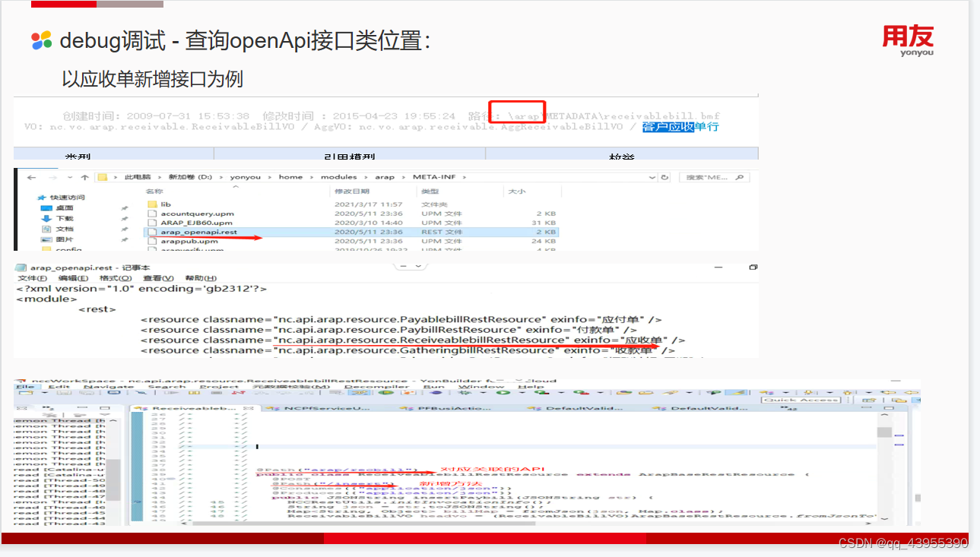Click the colorful flower logo beside slide title
This screenshot has width=980, height=557.
click(x=45, y=40)
